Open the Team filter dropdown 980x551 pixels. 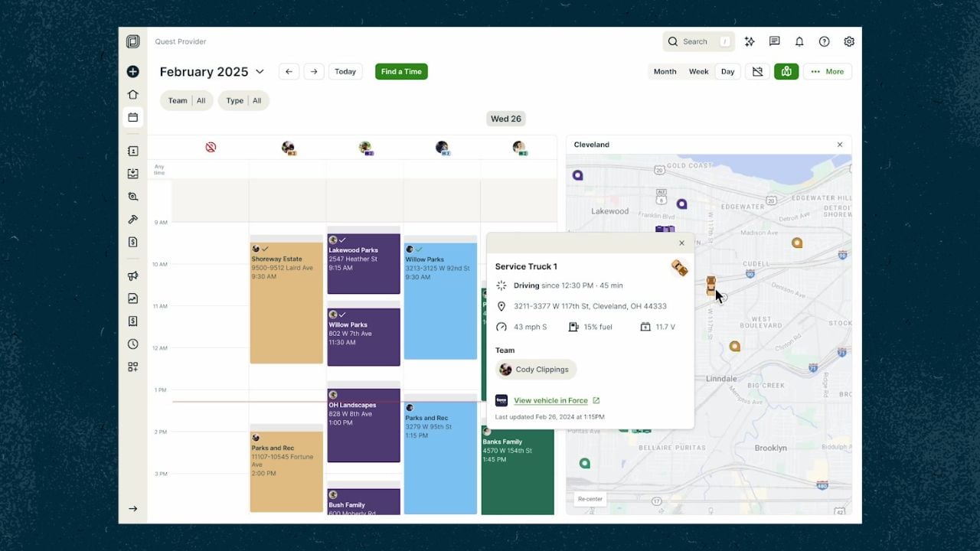[x=186, y=100]
